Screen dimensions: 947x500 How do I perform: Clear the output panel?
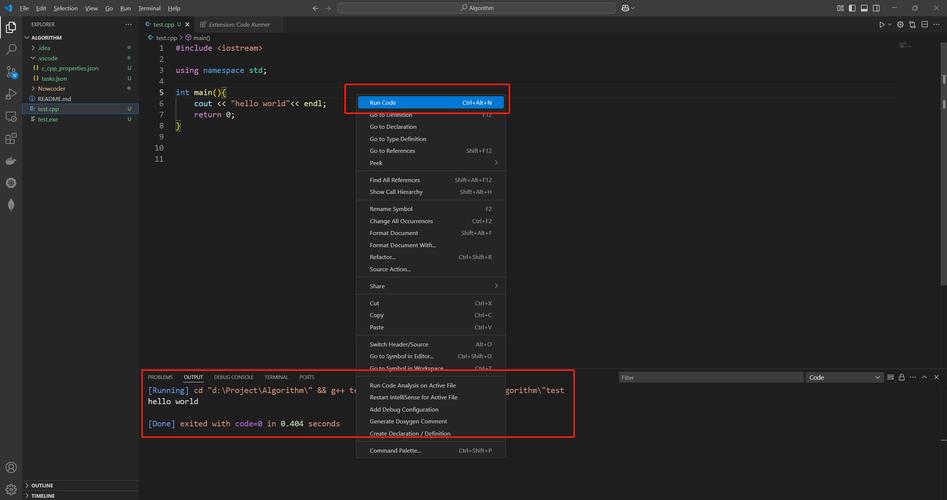pyautogui.click(x=890, y=377)
